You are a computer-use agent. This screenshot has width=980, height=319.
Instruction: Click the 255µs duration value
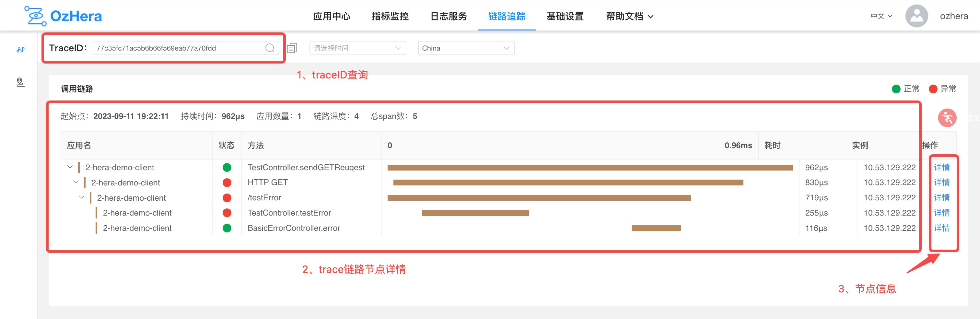coord(816,213)
